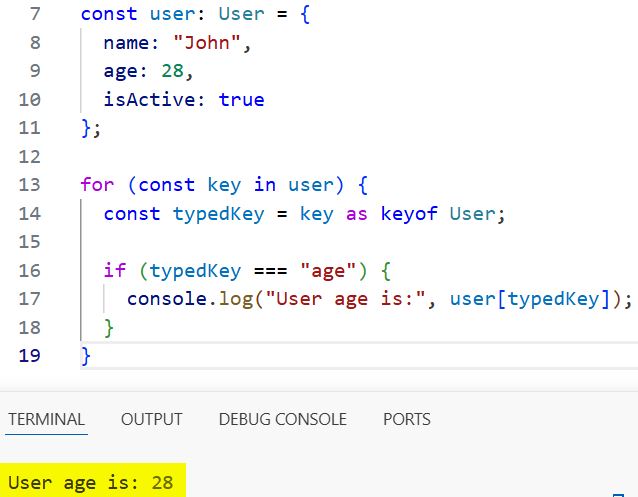638x497 pixels.
Task: Click line number 10 in gutter
Action: pyautogui.click(x=30, y=100)
